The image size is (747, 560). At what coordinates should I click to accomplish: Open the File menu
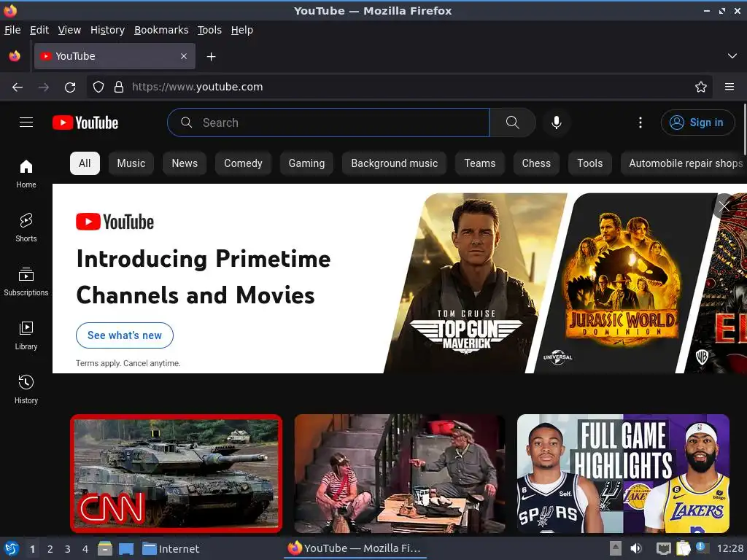(x=12, y=30)
